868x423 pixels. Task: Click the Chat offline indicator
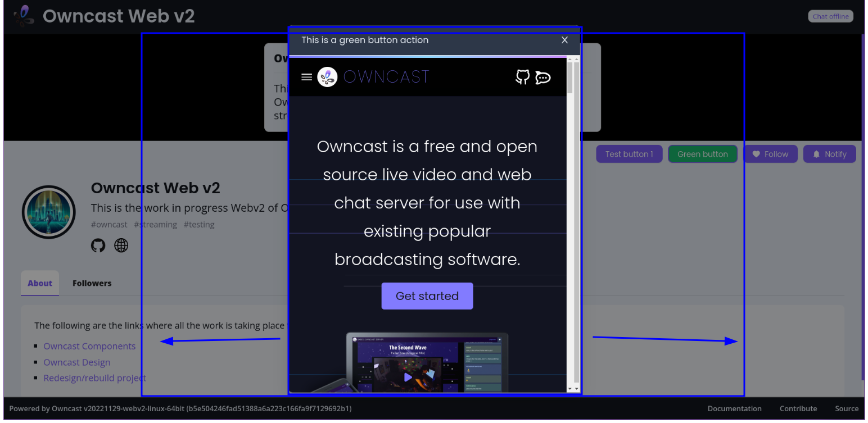830,16
